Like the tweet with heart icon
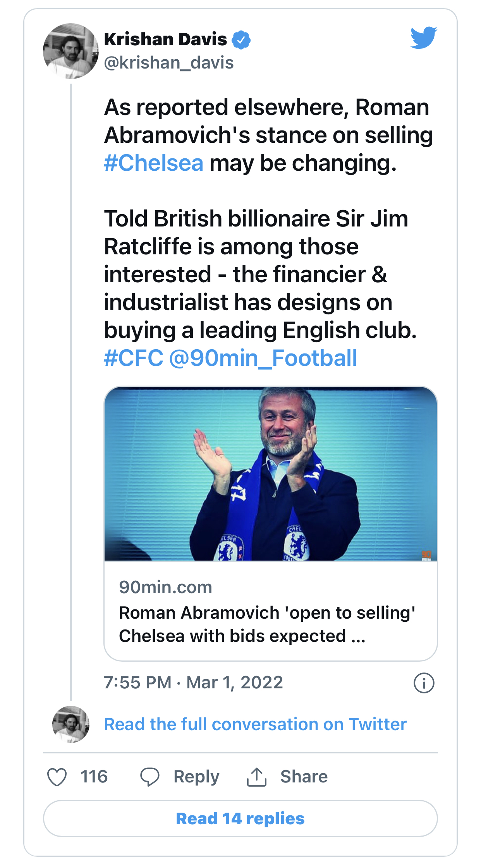481x868 pixels. click(x=57, y=777)
